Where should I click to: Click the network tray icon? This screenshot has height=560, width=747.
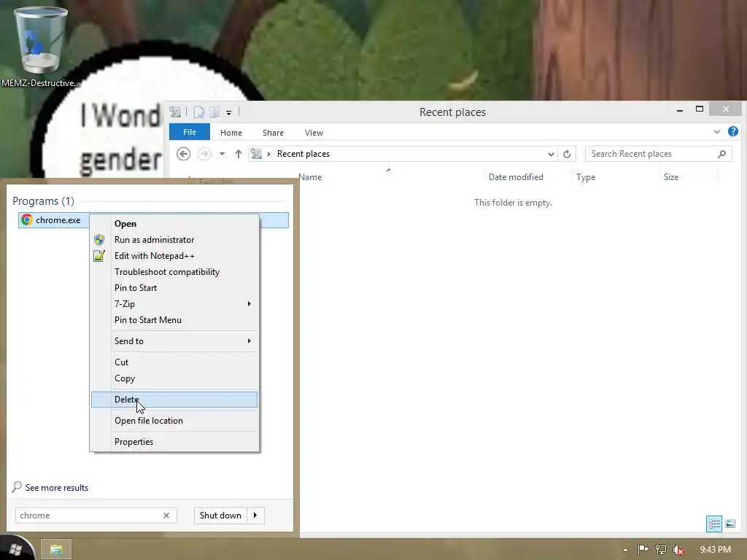coord(661,550)
